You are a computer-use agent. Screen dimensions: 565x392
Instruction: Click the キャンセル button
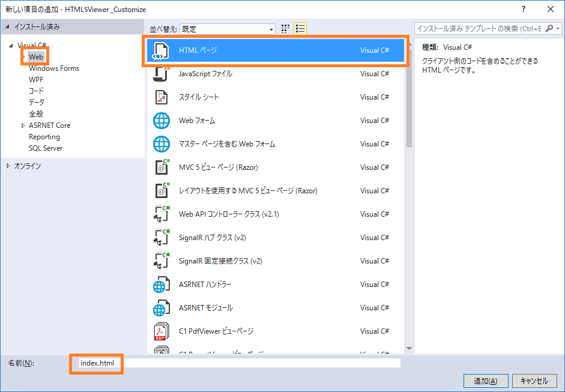click(x=534, y=381)
